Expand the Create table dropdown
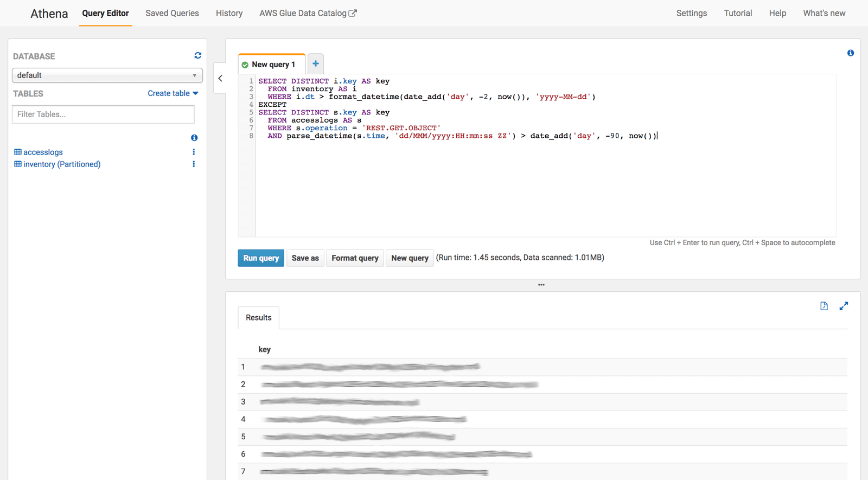Screen dimensions: 868x480 [173, 93]
